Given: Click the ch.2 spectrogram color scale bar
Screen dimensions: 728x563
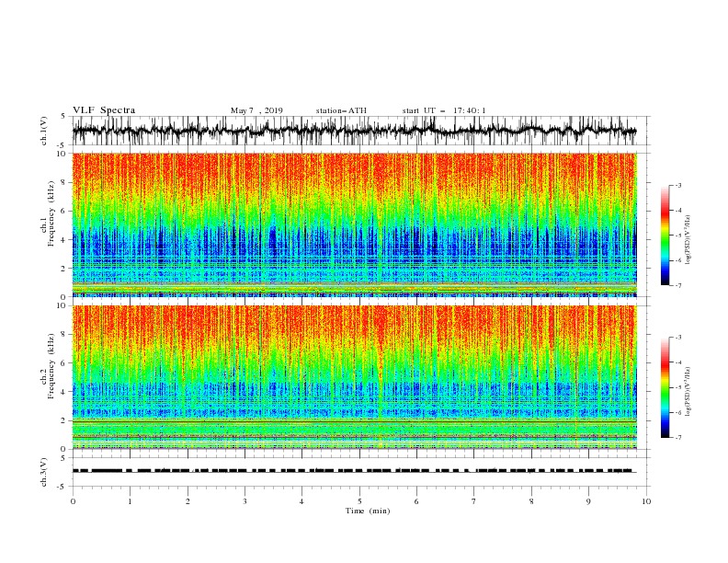Looking at the screenshot, I should (665, 387).
